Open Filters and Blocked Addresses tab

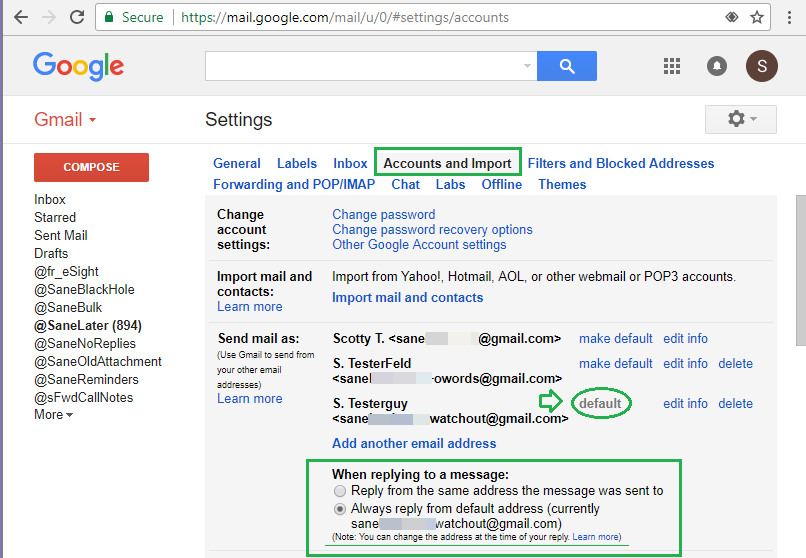621,163
